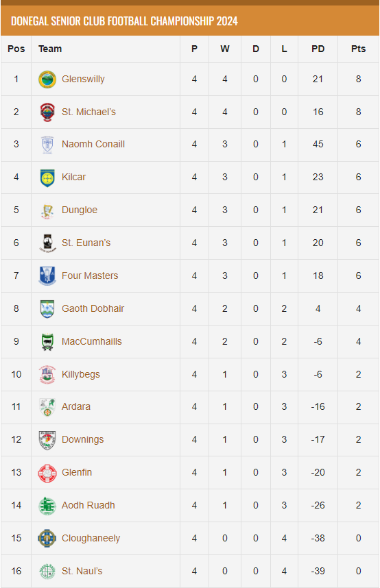Click the Donegal Senior Club Football Championship title
Screen dimensions: 380x588
pyautogui.click(x=124, y=21)
